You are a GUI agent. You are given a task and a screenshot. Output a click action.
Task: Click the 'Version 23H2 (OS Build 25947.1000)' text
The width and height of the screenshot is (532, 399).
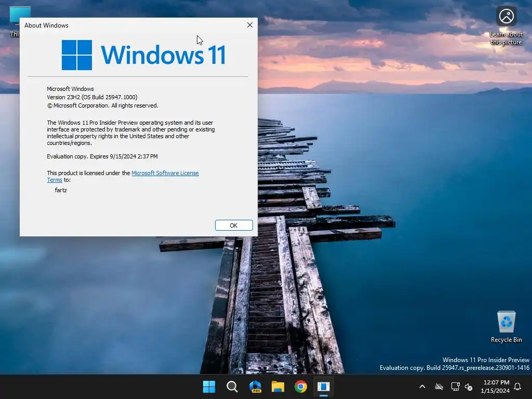point(92,97)
